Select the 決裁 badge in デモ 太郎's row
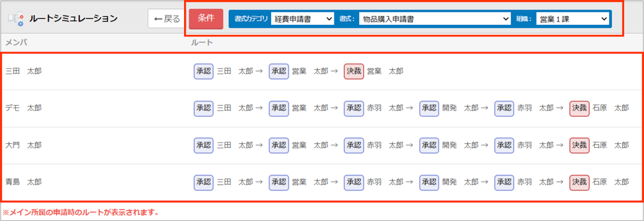 click(579, 108)
